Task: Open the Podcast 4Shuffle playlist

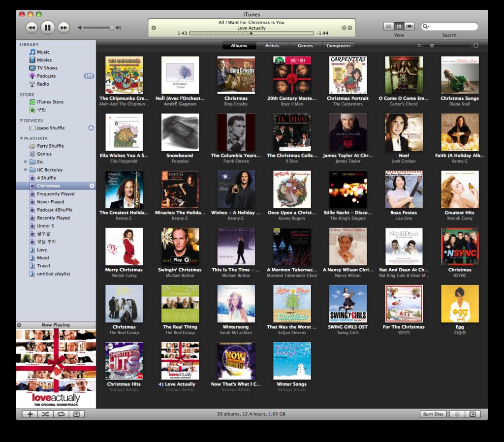Action: (x=54, y=210)
